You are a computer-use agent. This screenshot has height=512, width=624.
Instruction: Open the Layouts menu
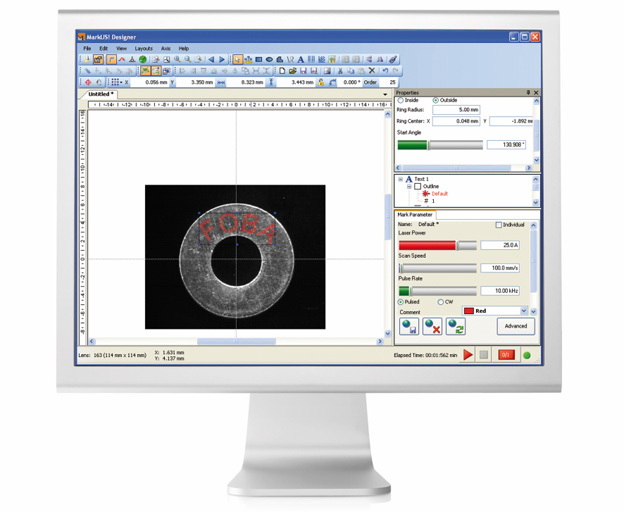[144, 48]
